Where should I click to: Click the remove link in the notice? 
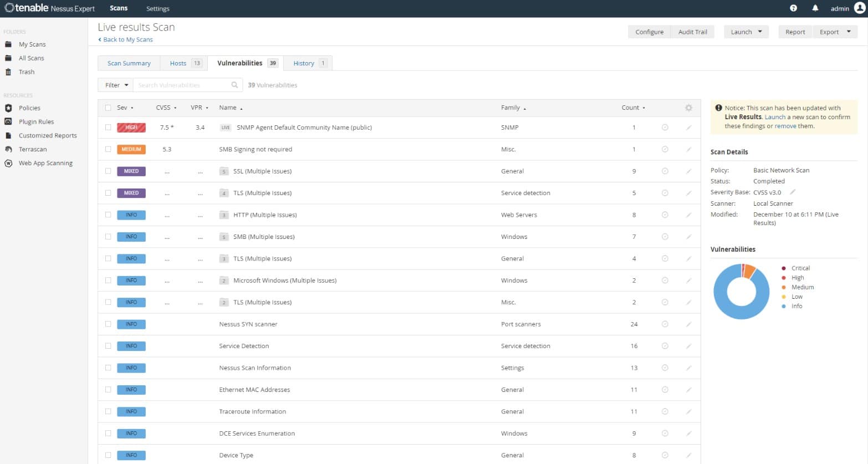(x=785, y=126)
